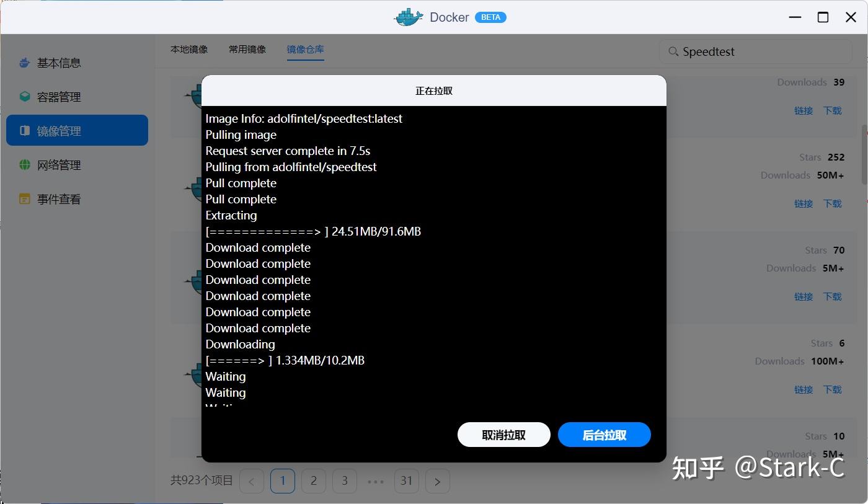Switch to the 本地镜像 tab
Screen dimensions: 868x504
(x=188, y=48)
